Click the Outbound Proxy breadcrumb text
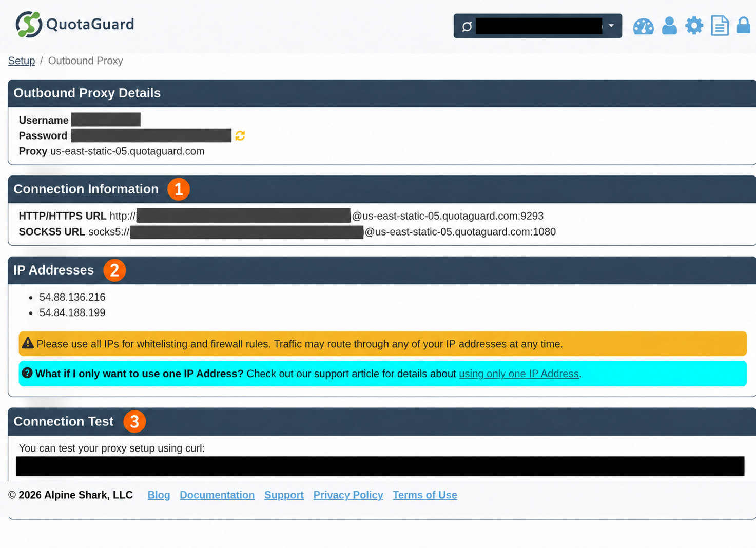 click(86, 61)
